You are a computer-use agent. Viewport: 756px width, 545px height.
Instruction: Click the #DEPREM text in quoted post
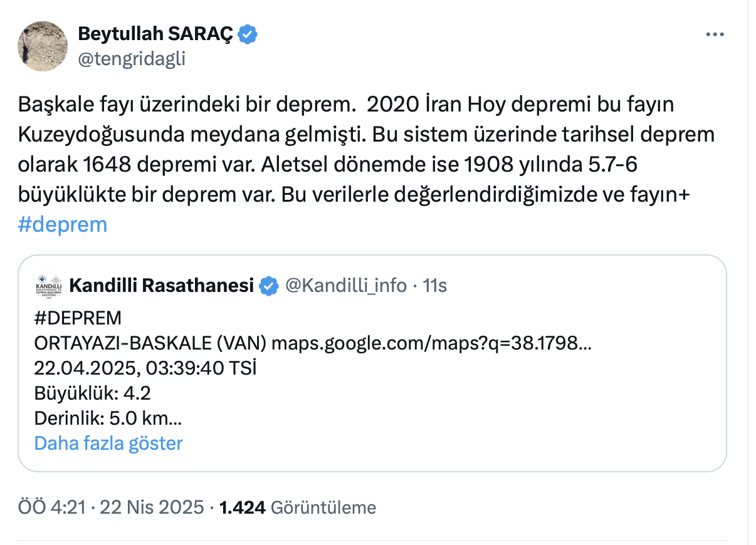coord(78,318)
